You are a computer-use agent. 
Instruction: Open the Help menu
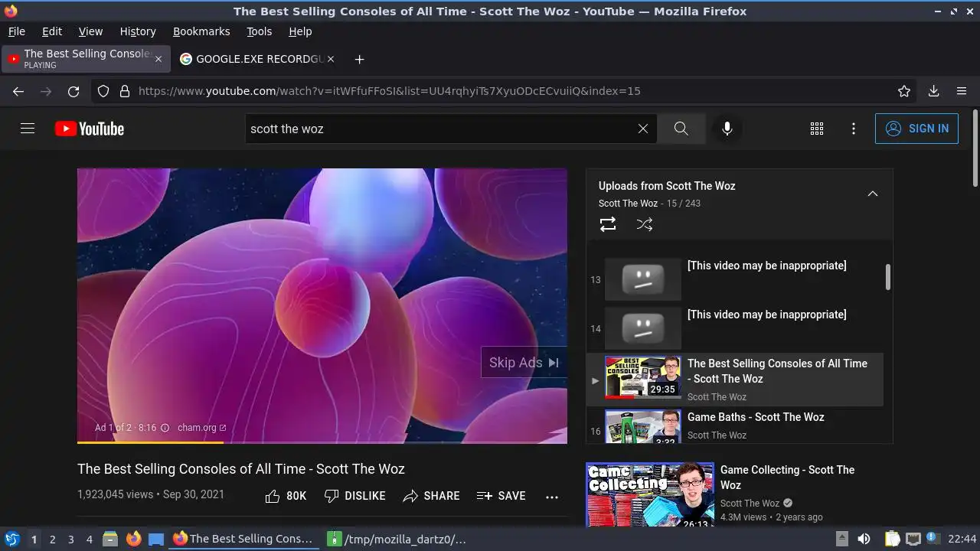point(300,31)
